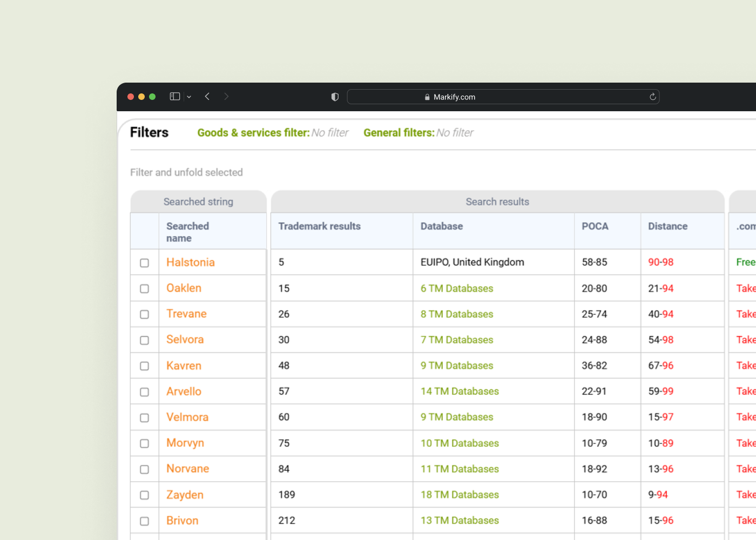Click EUIPO, United Kingdom database cell

coord(473,262)
